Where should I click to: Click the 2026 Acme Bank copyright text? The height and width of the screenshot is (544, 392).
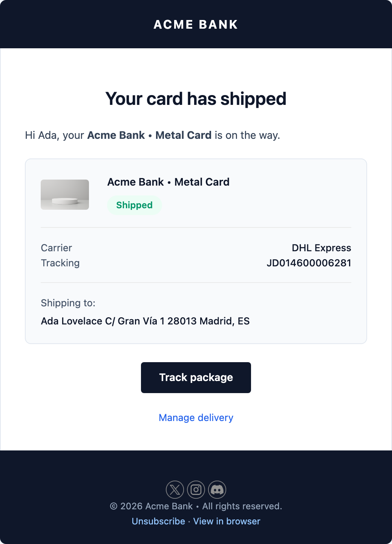196,506
